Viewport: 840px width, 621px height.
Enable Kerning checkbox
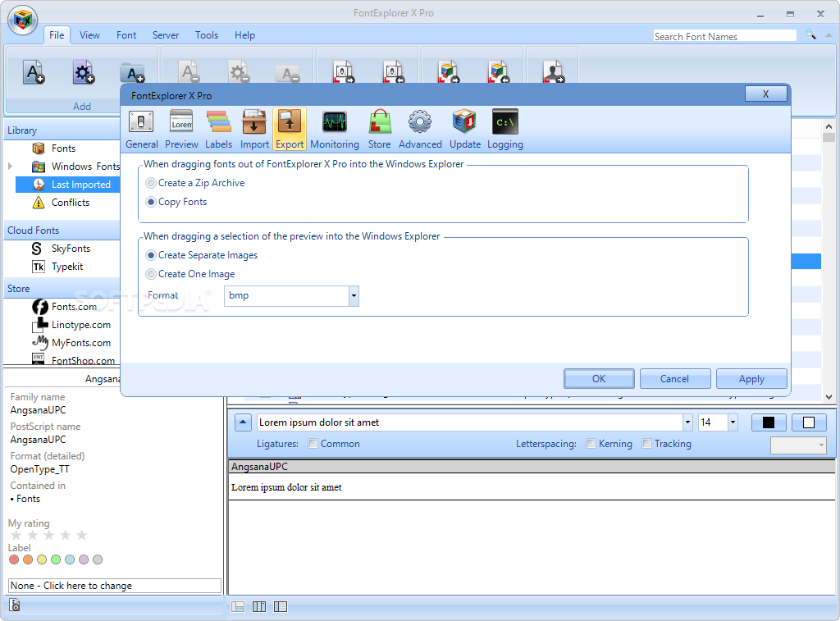click(x=591, y=444)
